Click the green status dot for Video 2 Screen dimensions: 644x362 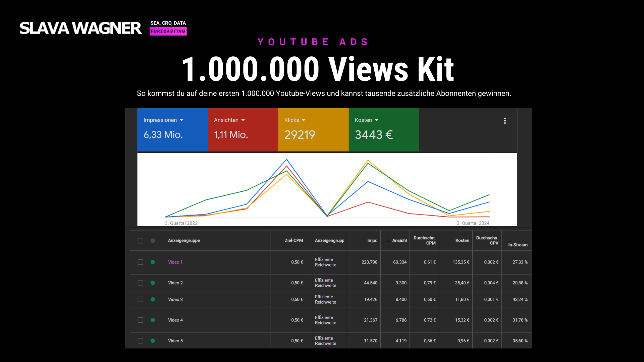(x=153, y=283)
